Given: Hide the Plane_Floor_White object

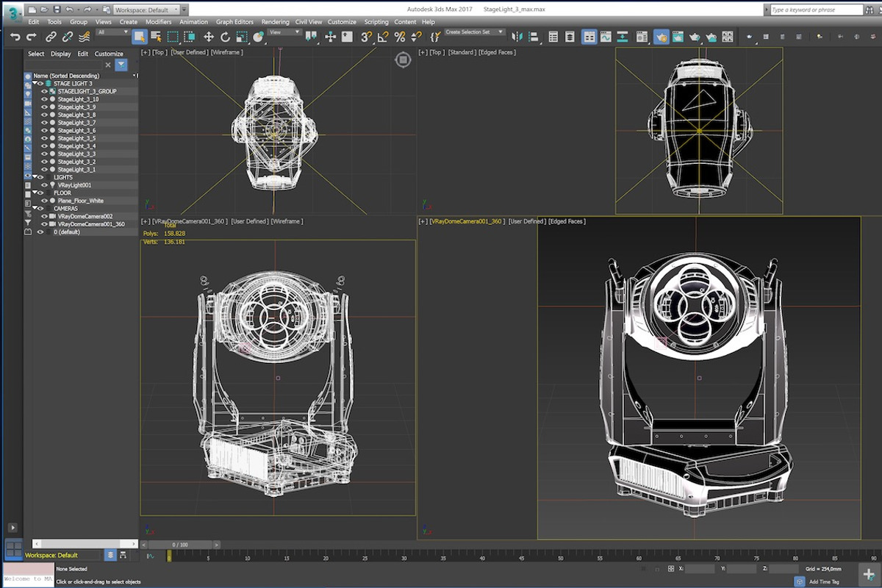Looking at the screenshot, I should pyautogui.click(x=44, y=201).
